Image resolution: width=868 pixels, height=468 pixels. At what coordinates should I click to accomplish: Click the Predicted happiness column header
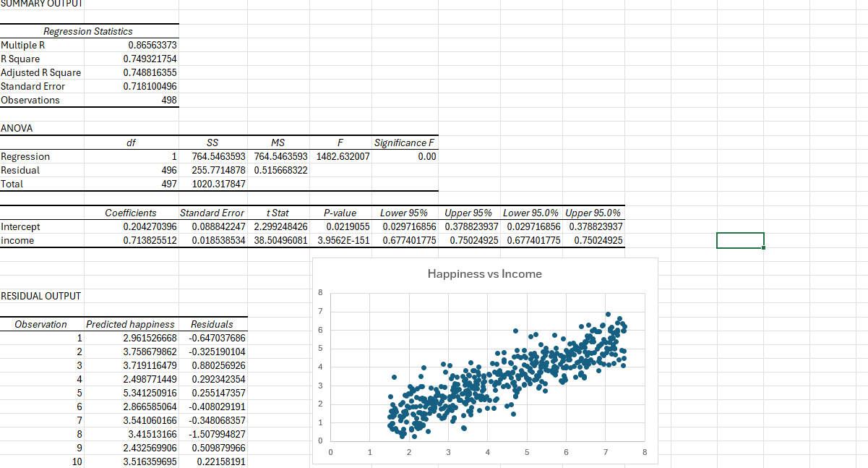(130, 323)
